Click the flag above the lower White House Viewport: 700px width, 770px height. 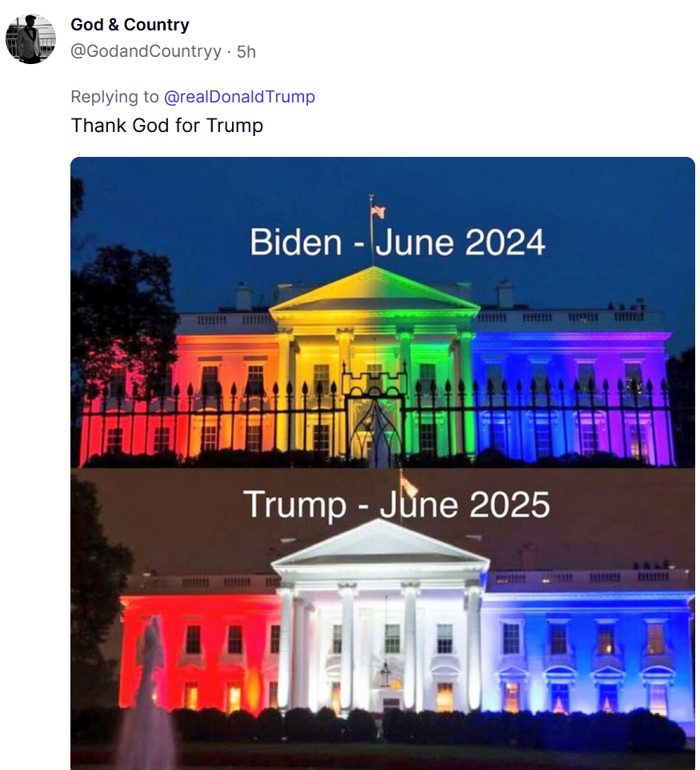[408, 483]
